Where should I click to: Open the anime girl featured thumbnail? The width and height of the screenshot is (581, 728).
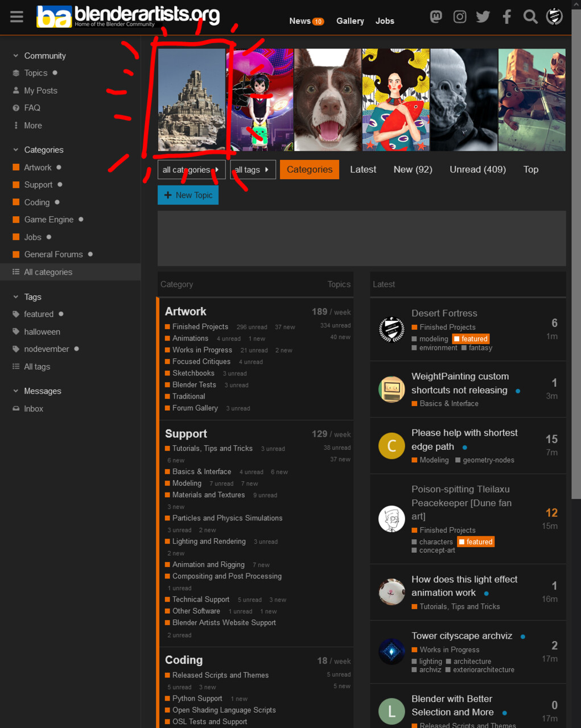(x=260, y=100)
